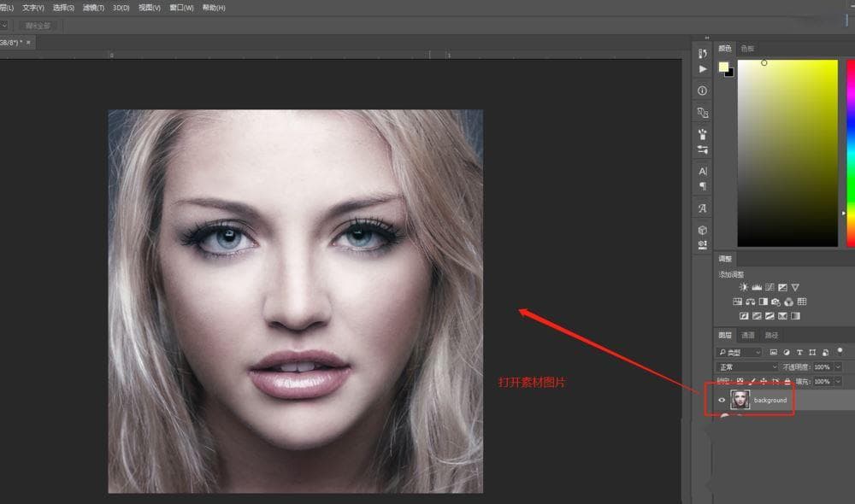
Task: Add a Gradient Map adjustment
Action: click(795, 316)
